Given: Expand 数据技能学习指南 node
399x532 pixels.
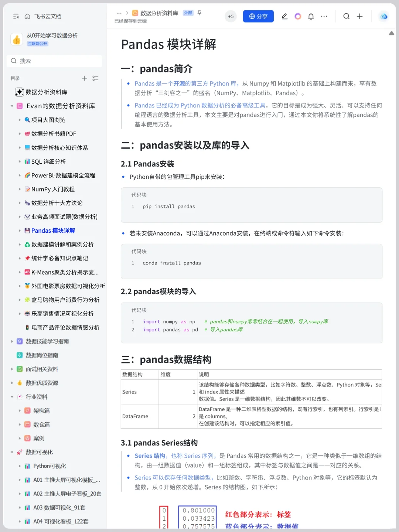Looking at the screenshot, I should coord(12,341).
